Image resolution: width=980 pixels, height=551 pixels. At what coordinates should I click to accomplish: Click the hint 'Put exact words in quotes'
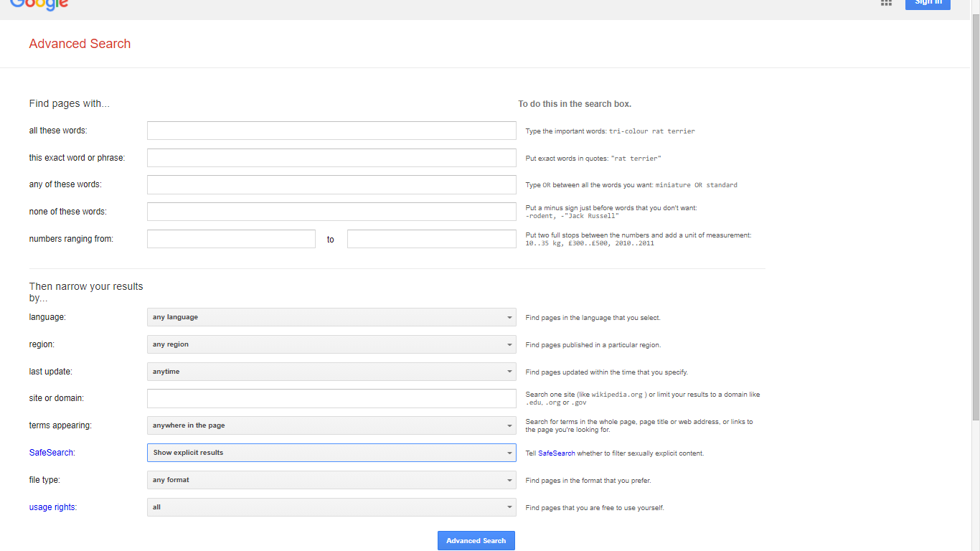coord(593,159)
